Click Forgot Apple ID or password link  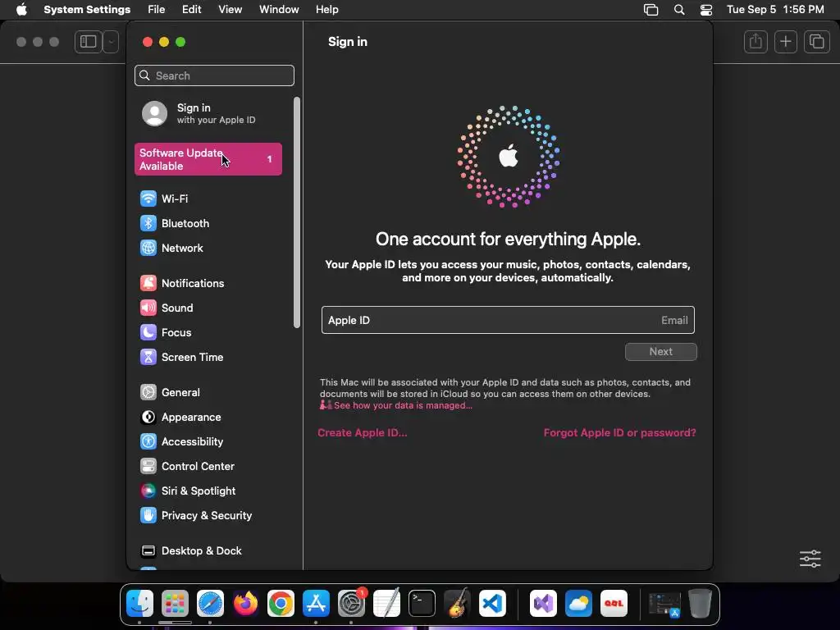tap(620, 433)
